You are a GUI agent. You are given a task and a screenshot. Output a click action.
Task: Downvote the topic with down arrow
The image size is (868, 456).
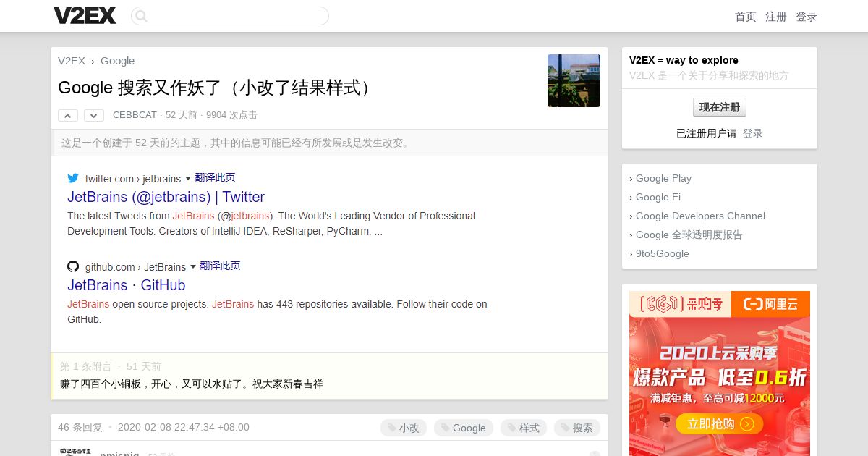click(x=94, y=115)
